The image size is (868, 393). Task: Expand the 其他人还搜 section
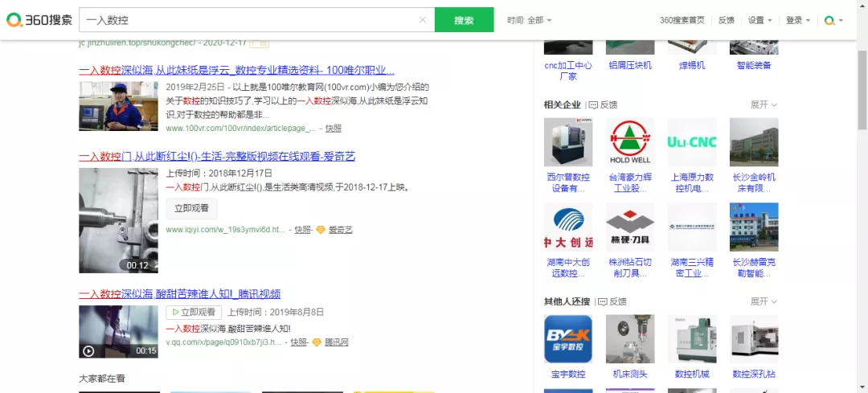764,301
